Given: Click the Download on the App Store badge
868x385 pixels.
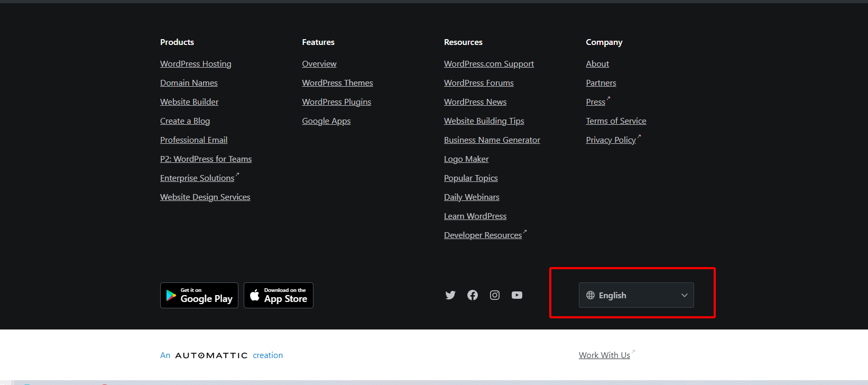Looking at the screenshot, I should click(x=279, y=295).
